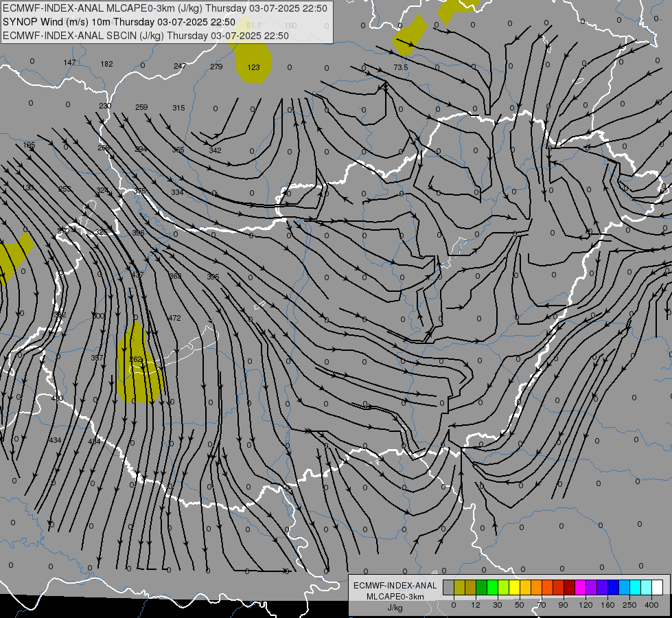
Task: Click the map value 294
Action: (x=141, y=149)
